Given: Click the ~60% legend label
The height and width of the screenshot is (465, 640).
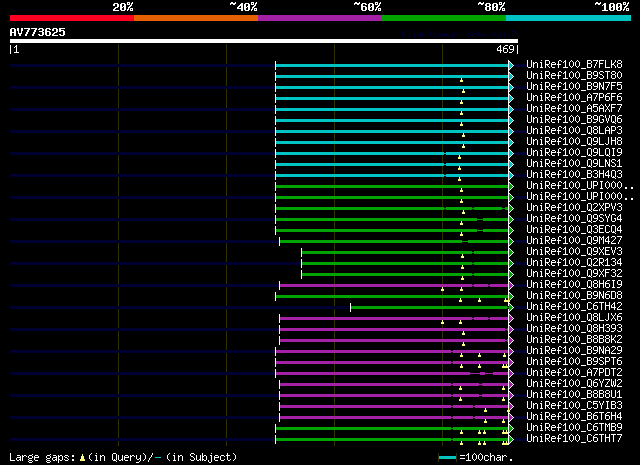Looking at the screenshot, I should pos(367,7).
